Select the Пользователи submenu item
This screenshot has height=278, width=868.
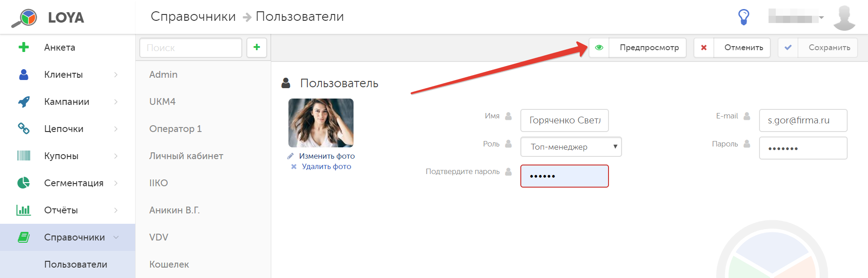point(68,264)
